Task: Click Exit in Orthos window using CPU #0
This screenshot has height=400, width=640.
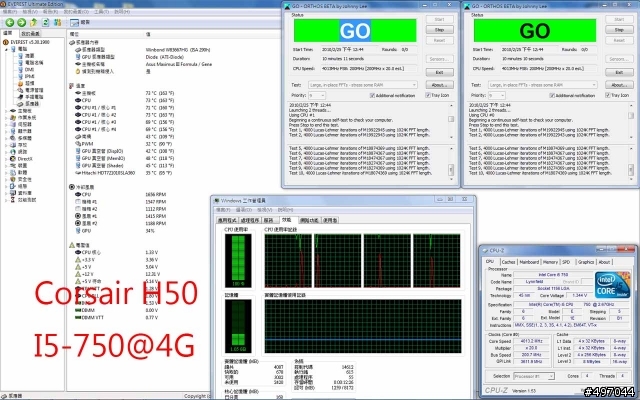Action: [619, 72]
